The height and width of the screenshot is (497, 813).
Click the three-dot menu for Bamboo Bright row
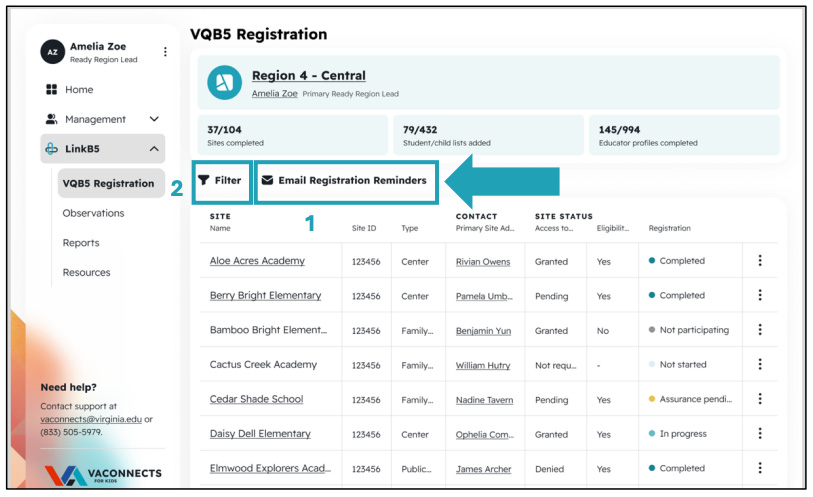coord(760,330)
